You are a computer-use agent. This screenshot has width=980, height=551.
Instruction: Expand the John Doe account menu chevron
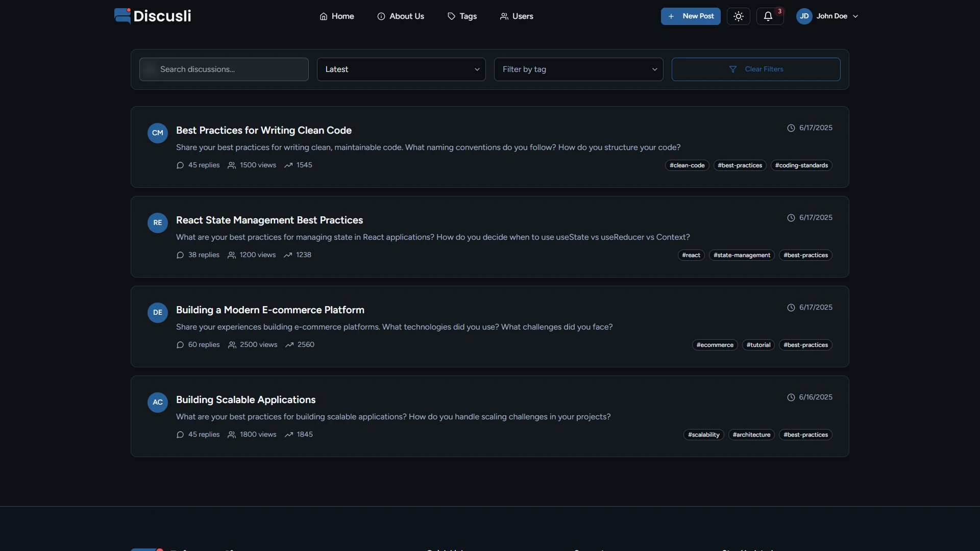(855, 16)
